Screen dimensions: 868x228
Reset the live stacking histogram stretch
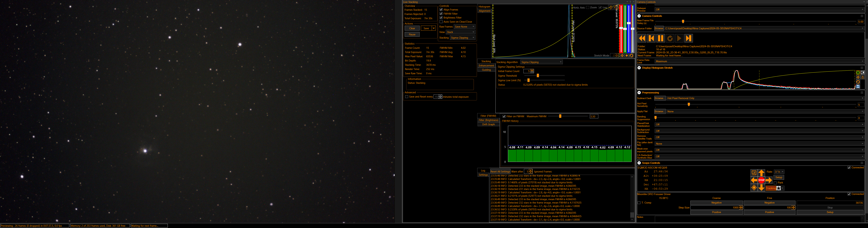pos(631,56)
